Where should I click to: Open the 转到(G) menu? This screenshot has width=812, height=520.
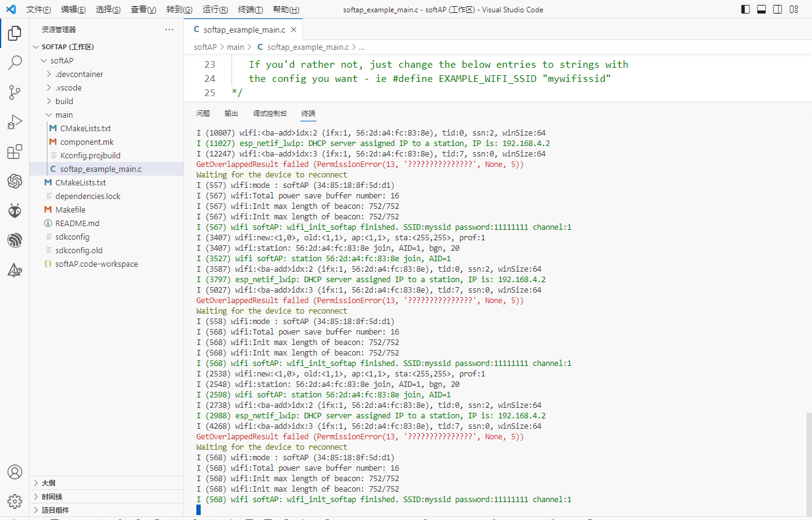click(179, 10)
